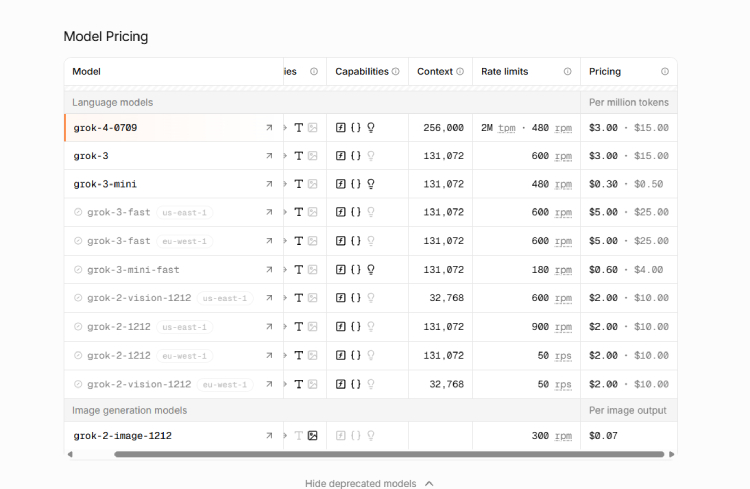
Task: Click deprecated clock icon beside grok-3-mini-fast
Action: [78, 270]
